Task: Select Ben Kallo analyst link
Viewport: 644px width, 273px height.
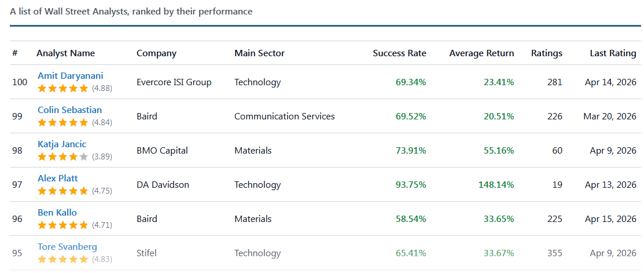Action: 57,212
